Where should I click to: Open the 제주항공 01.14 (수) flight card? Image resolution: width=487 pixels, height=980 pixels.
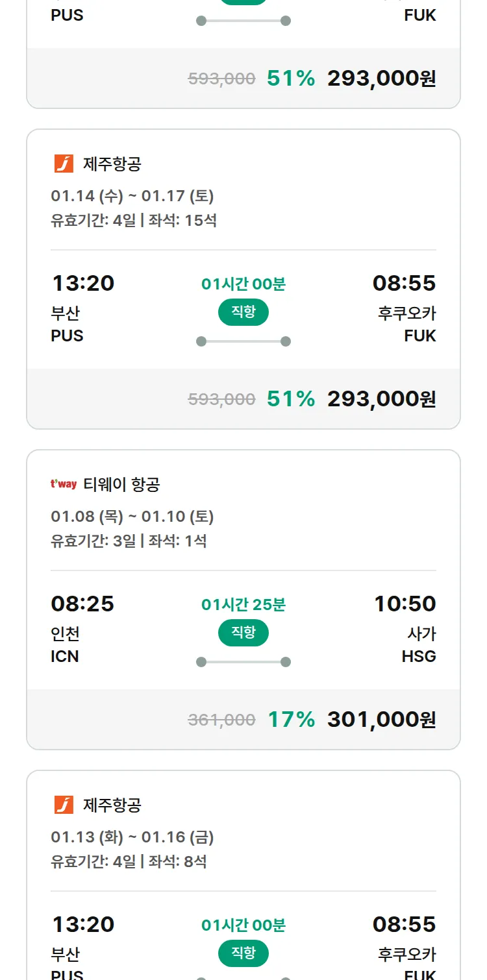click(x=112, y=164)
